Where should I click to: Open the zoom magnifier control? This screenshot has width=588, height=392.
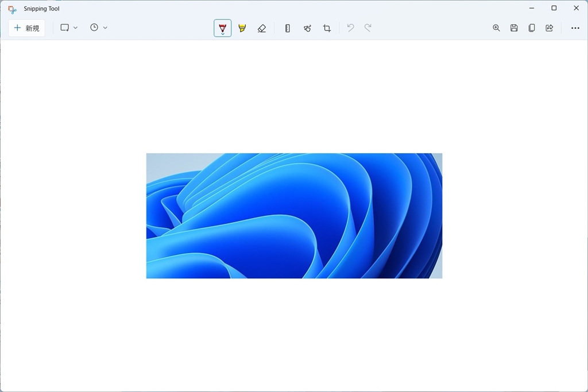coord(497,28)
